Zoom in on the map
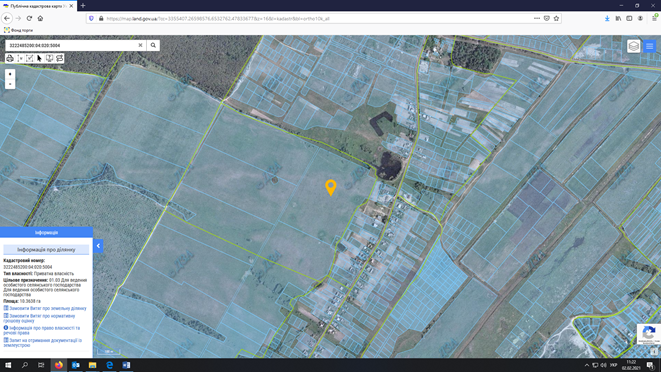The image size is (661, 372). (10, 74)
